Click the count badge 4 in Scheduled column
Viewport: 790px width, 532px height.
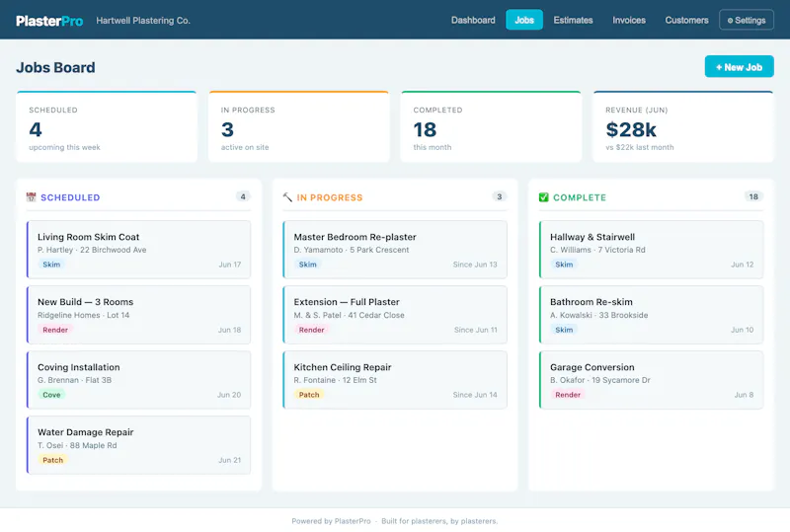(243, 196)
